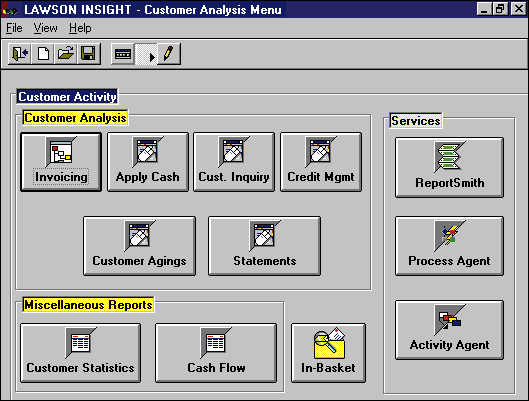Open the In-Basket folder
This screenshot has width=529, height=401.
[x=328, y=353]
